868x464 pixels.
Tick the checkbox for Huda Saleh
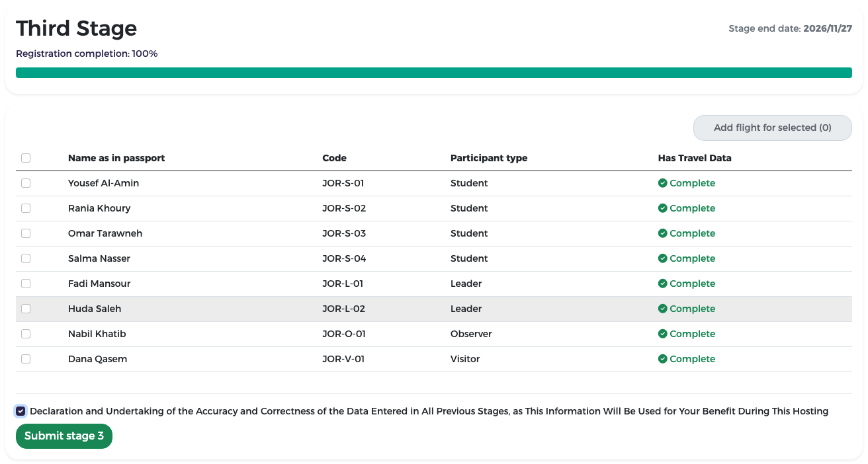[26, 309]
